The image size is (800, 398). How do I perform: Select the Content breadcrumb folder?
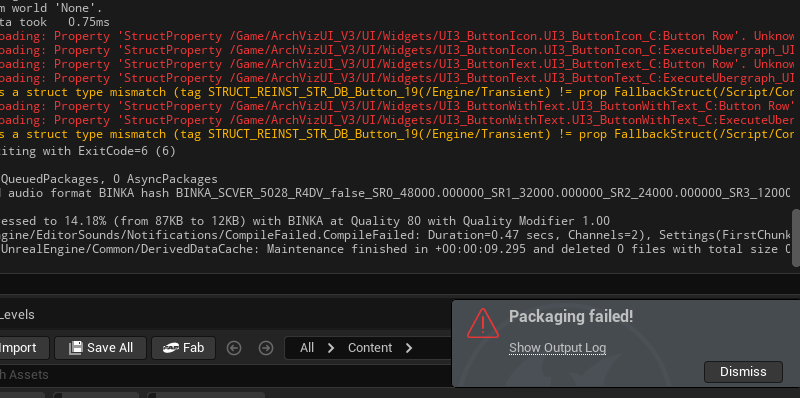pos(370,348)
